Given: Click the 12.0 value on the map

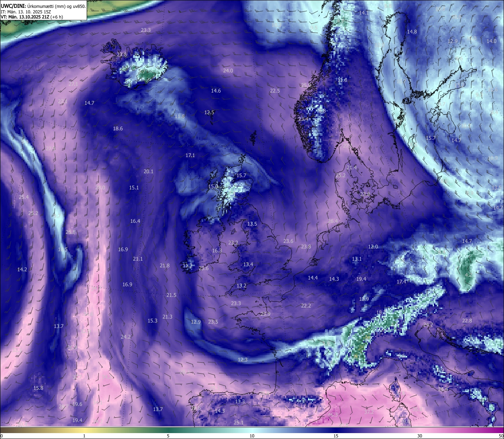Looking at the screenshot, I should click(x=373, y=246).
